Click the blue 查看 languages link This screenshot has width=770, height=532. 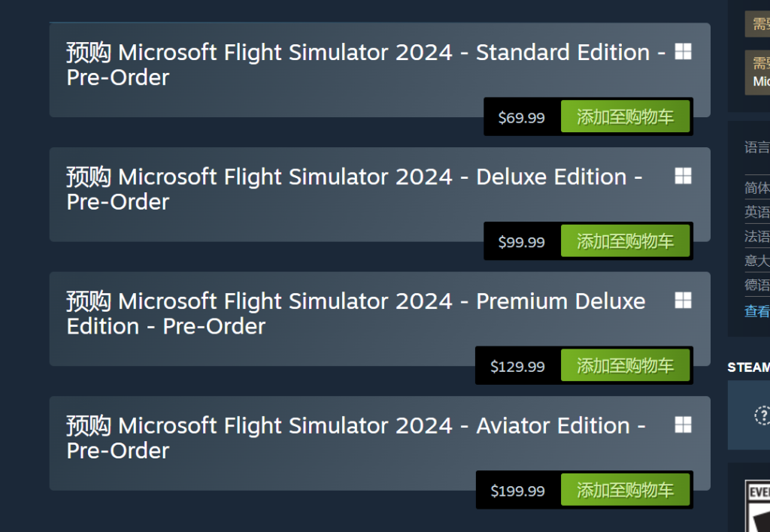tap(756, 311)
